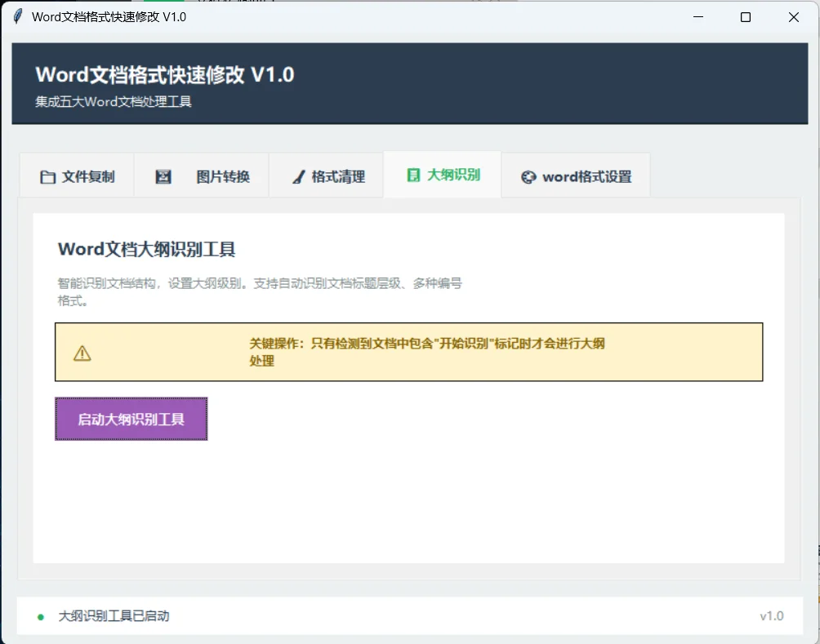Image resolution: width=820 pixels, height=644 pixels.
Task: Select the active 大纲识别 tab
Action: [442, 174]
